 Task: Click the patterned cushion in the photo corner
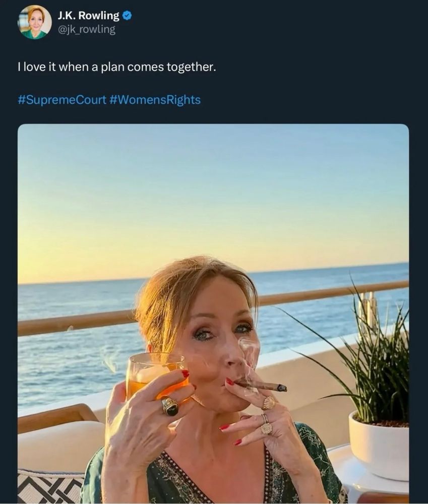[x=51, y=487]
